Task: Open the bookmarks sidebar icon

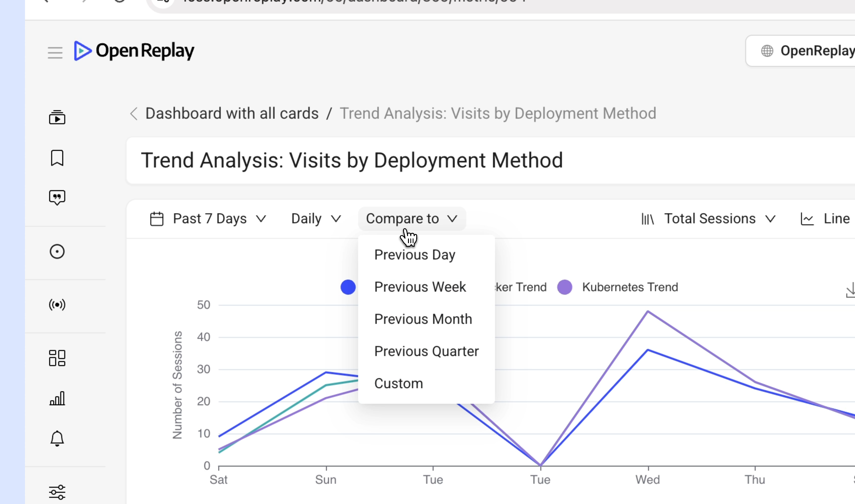Action: (x=57, y=158)
